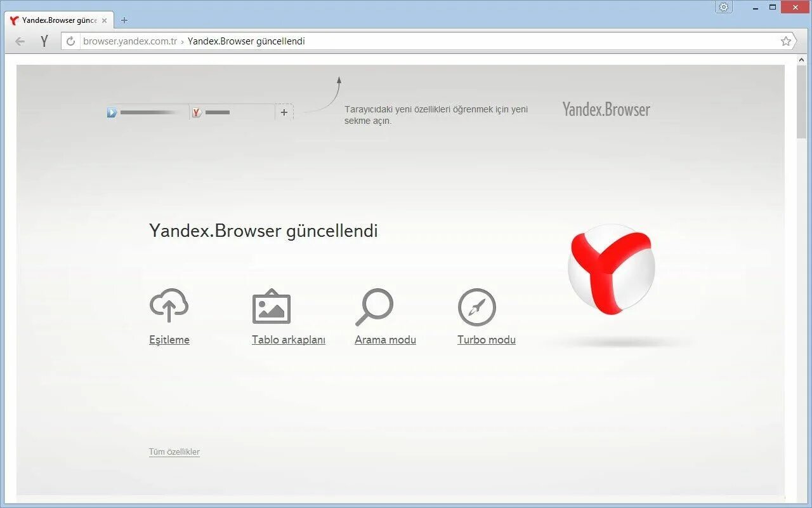Reload the page with refresh icon
This screenshot has height=508, width=812.
pos(71,41)
